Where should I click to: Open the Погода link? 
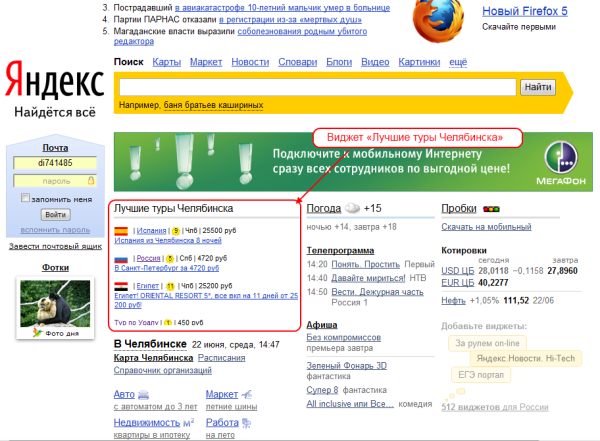(x=324, y=208)
